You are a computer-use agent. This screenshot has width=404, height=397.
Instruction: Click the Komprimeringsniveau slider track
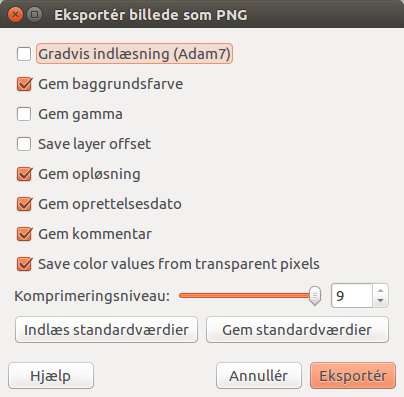[x=245, y=296]
